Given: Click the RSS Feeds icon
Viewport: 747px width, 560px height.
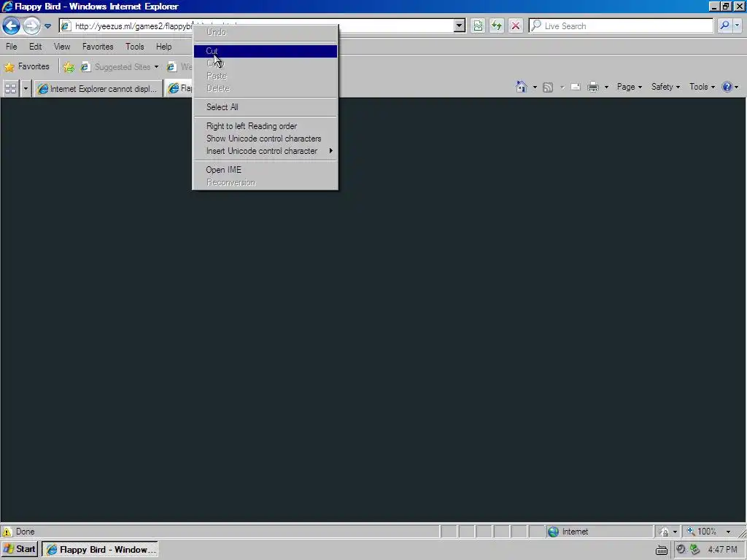Looking at the screenshot, I should pyautogui.click(x=548, y=87).
